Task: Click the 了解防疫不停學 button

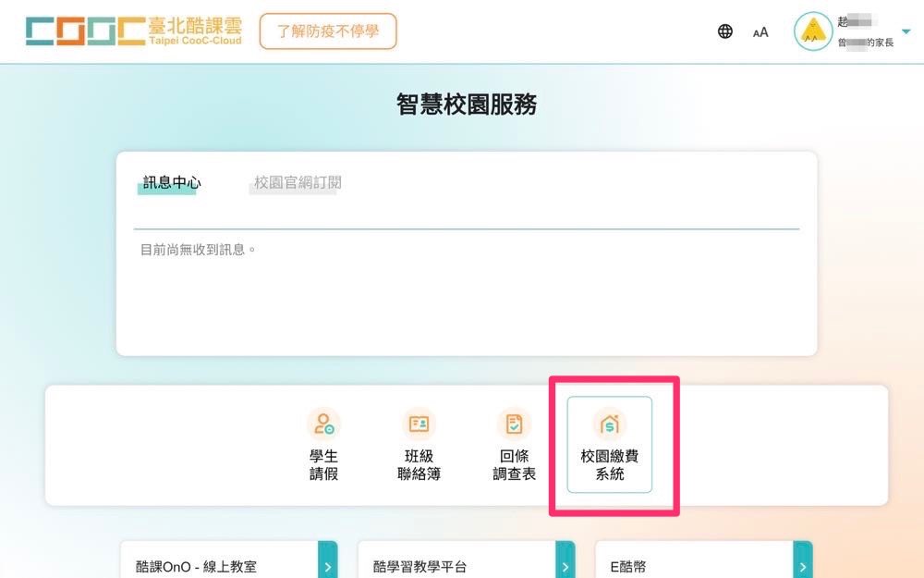Action: click(328, 31)
